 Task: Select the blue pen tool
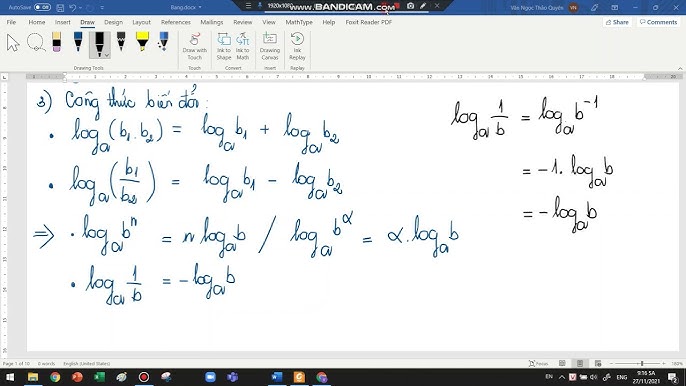point(78,42)
